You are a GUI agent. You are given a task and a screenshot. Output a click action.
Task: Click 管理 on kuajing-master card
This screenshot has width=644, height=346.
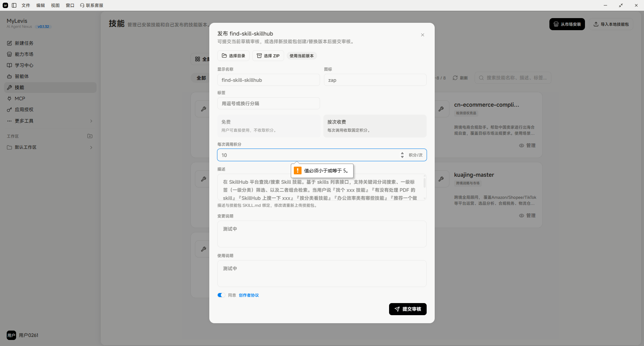527,216
